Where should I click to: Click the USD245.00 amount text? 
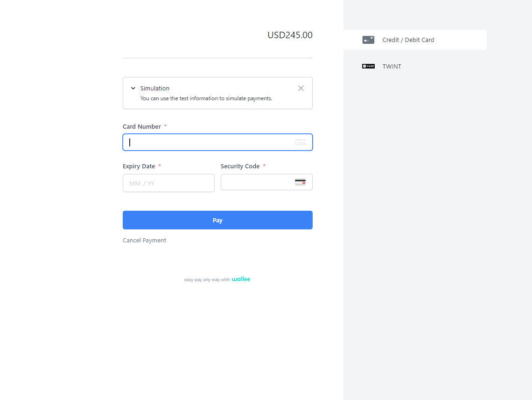click(290, 35)
